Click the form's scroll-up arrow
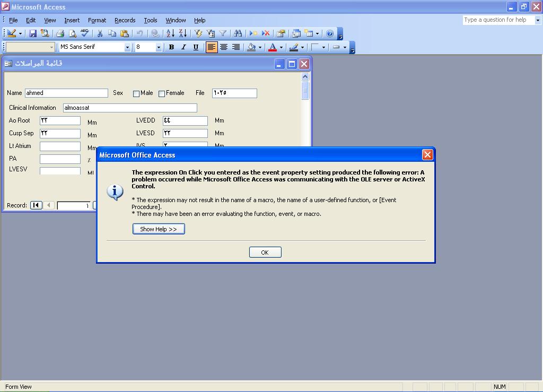The image size is (543, 392). pyautogui.click(x=305, y=76)
